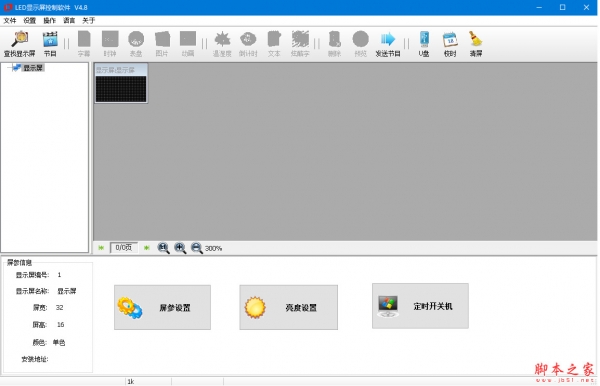Click the 删除 delete toolbar icon
This screenshot has height=386, width=600.
[334, 44]
